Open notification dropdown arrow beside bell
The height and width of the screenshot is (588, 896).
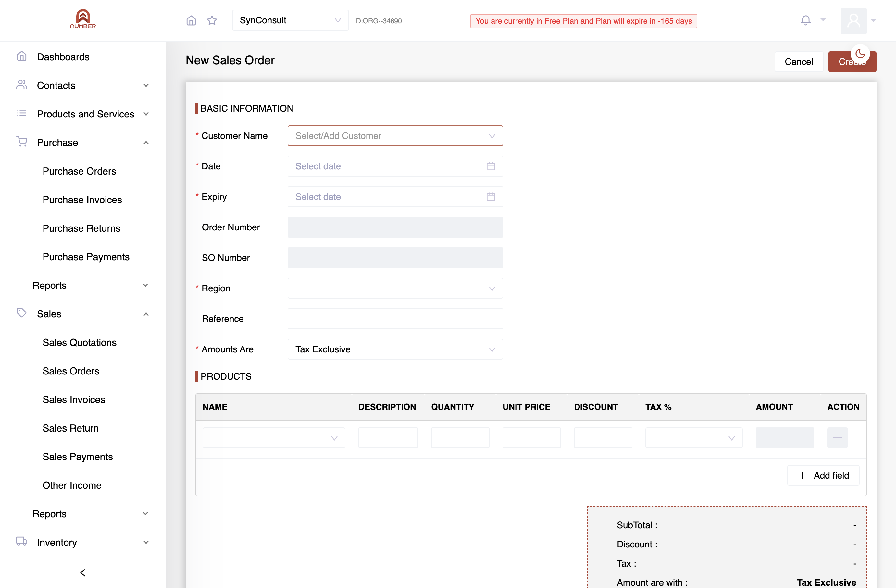coord(823,20)
